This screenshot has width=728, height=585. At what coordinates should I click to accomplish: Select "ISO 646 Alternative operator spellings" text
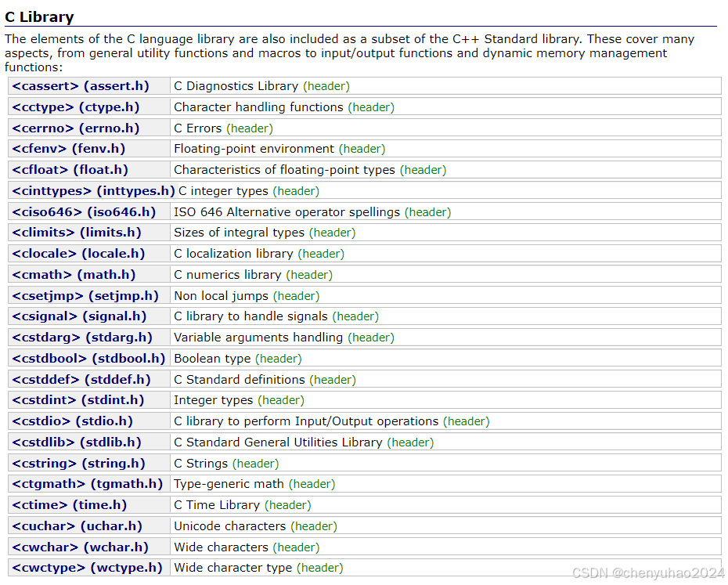[287, 212]
